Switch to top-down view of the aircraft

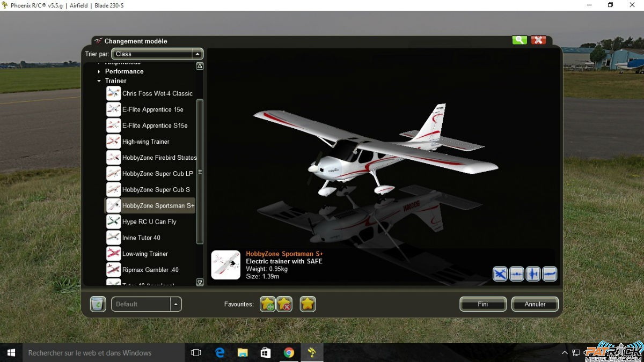pos(533,274)
